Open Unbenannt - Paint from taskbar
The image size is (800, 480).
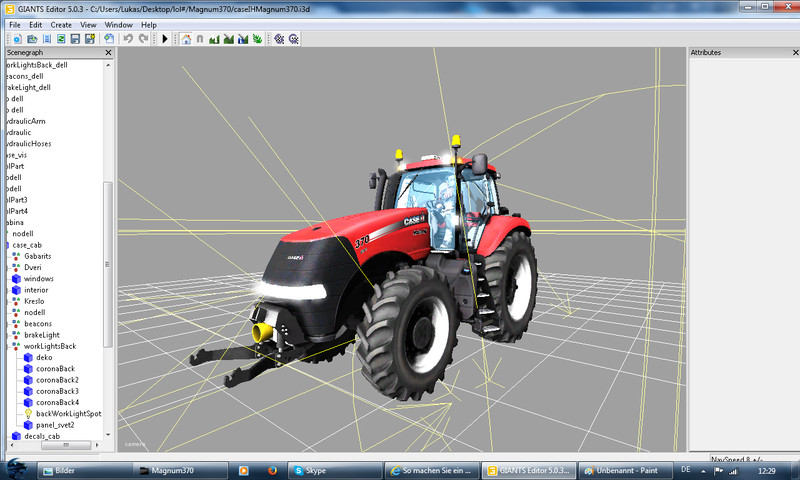pos(626,470)
